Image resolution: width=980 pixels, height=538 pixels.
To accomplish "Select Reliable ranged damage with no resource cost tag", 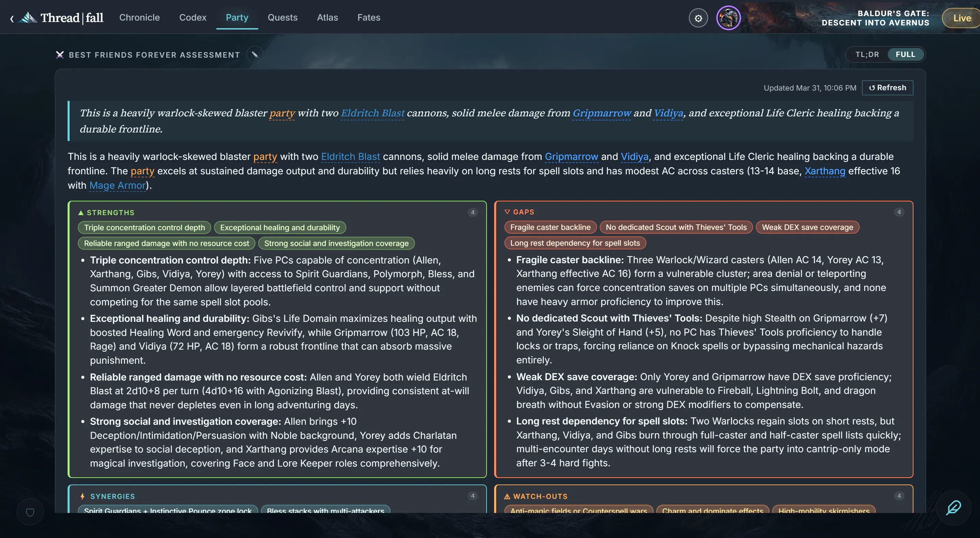I will click(x=167, y=243).
